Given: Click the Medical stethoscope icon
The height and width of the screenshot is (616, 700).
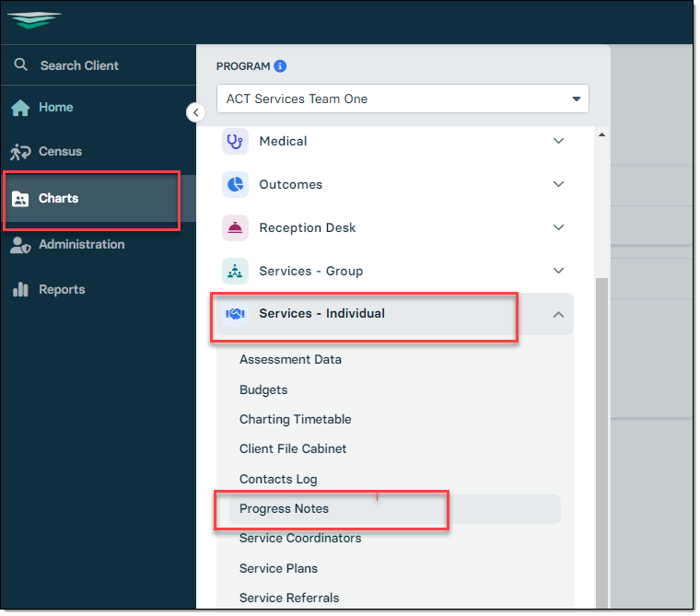Looking at the screenshot, I should point(236,142).
